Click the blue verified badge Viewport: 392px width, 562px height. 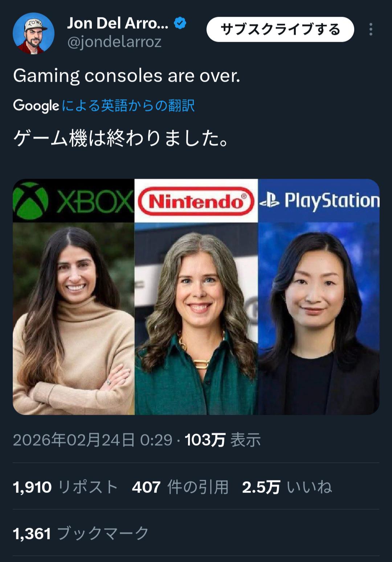(x=180, y=23)
